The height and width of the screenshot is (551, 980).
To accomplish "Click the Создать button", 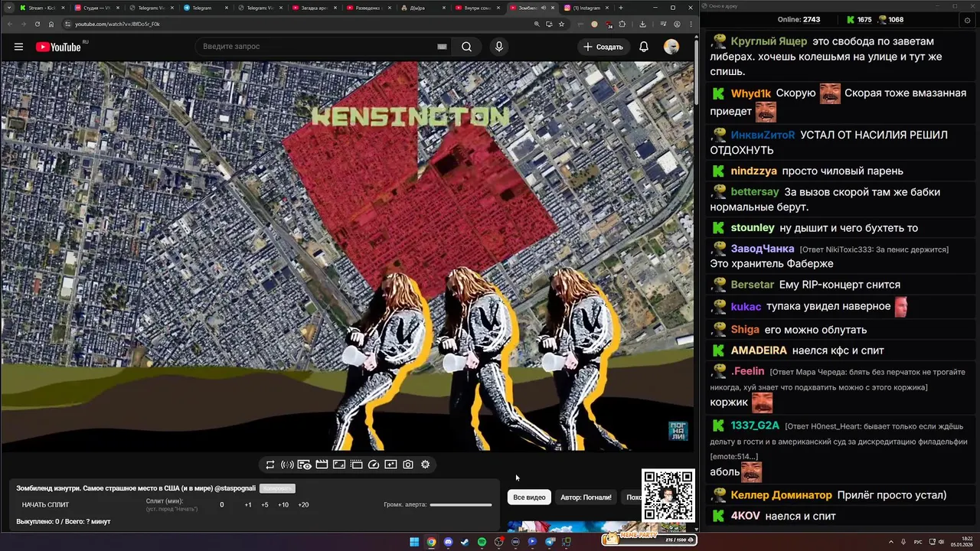I will [603, 47].
